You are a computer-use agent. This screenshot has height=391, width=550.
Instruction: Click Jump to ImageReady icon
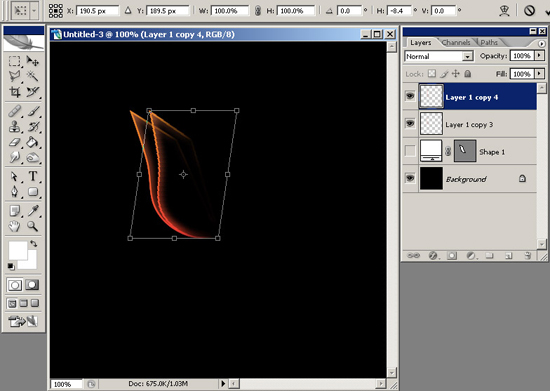[x=23, y=321]
